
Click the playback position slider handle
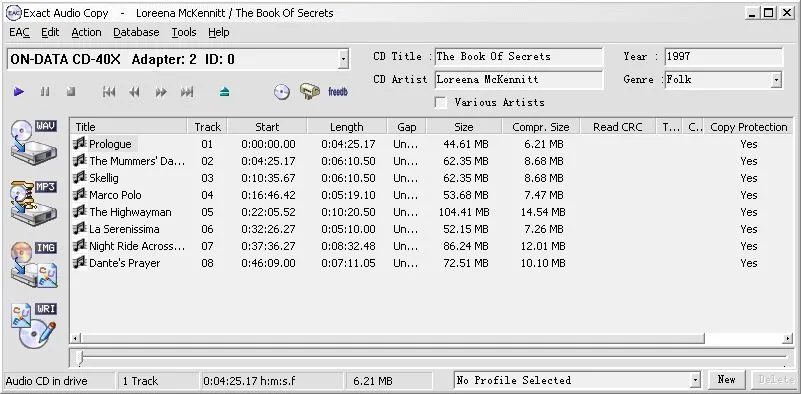80,358
